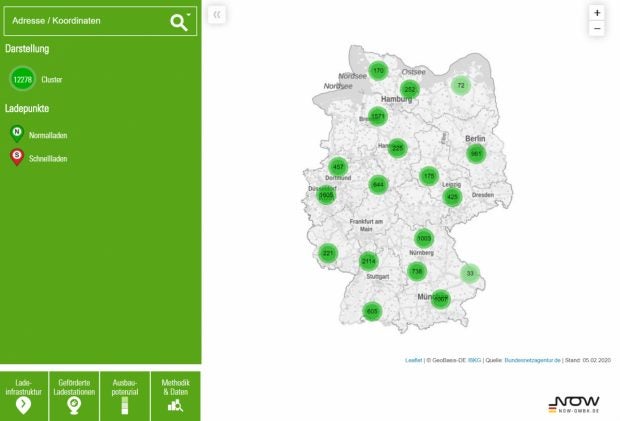The width and height of the screenshot is (620, 421).
Task: Click the NOW GmbH logo
Action: [x=573, y=404]
